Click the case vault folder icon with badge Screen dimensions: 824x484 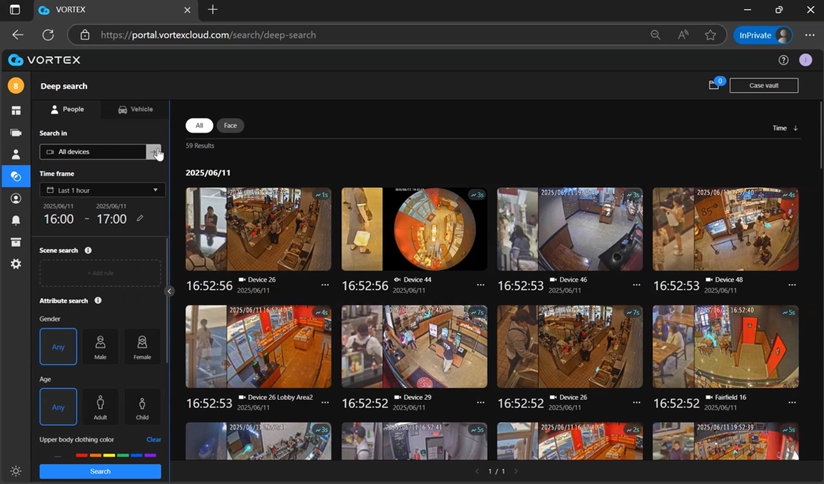[x=715, y=85]
